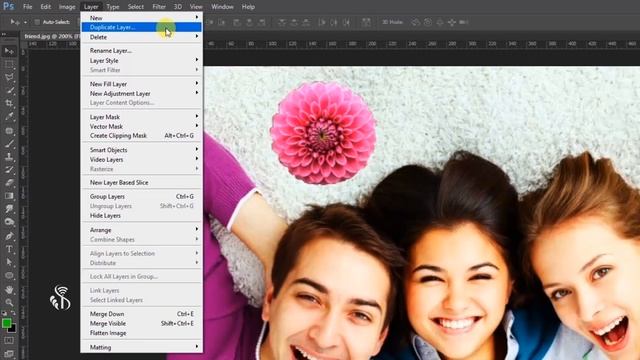Click the 3D slide mode icon

click(452, 22)
